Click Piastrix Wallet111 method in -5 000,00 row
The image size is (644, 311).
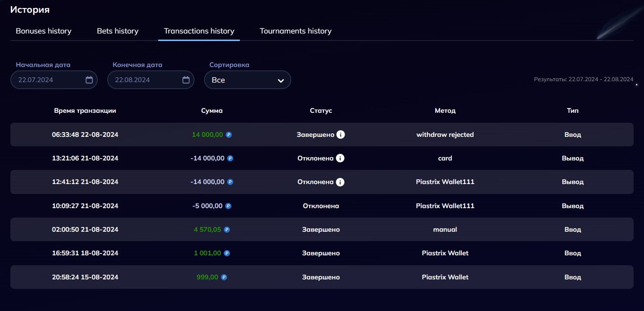pos(445,206)
